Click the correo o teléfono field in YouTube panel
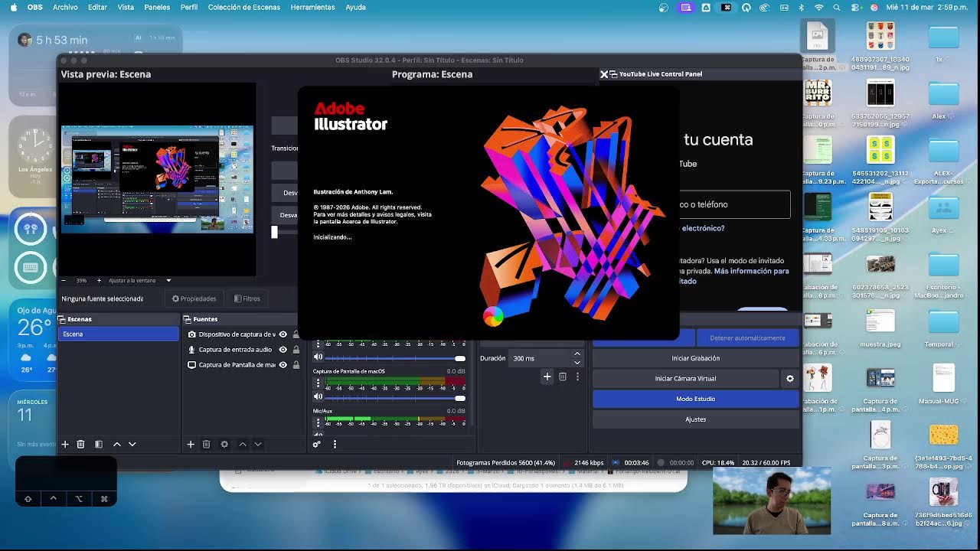 (733, 204)
